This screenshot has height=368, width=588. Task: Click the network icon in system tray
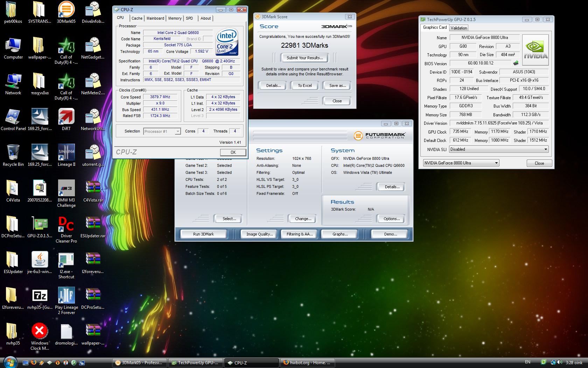point(553,362)
